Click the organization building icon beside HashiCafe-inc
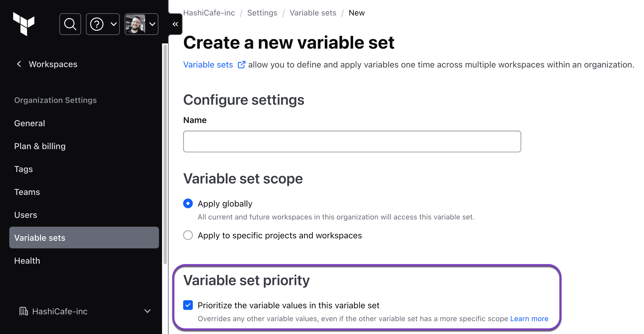644x334 pixels. pyautogui.click(x=23, y=311)
